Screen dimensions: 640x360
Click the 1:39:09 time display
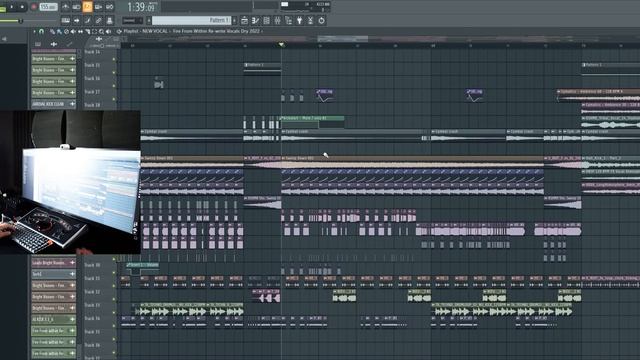tap(141, 7)
